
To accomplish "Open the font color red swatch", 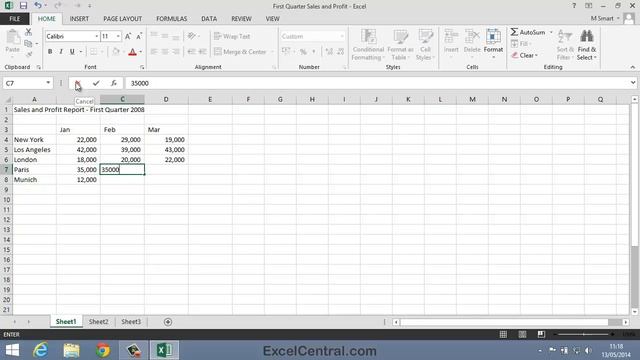I will 132,52.
